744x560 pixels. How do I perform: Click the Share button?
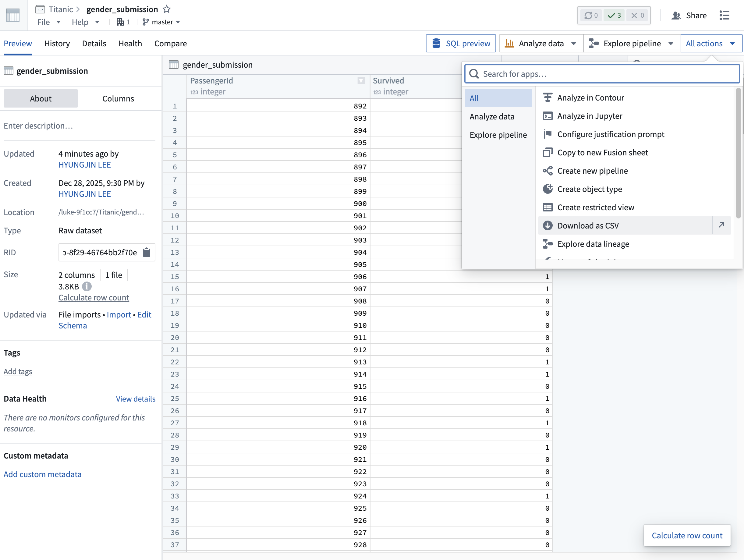point(689,16)
